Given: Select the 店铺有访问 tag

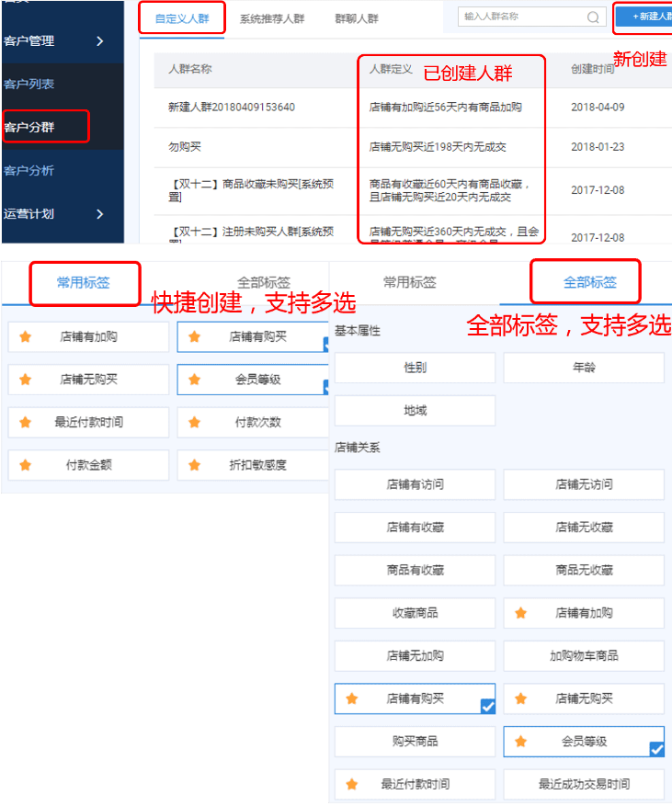Looking at the screenshot, I should pyautogui.click(x=415, y=484).
